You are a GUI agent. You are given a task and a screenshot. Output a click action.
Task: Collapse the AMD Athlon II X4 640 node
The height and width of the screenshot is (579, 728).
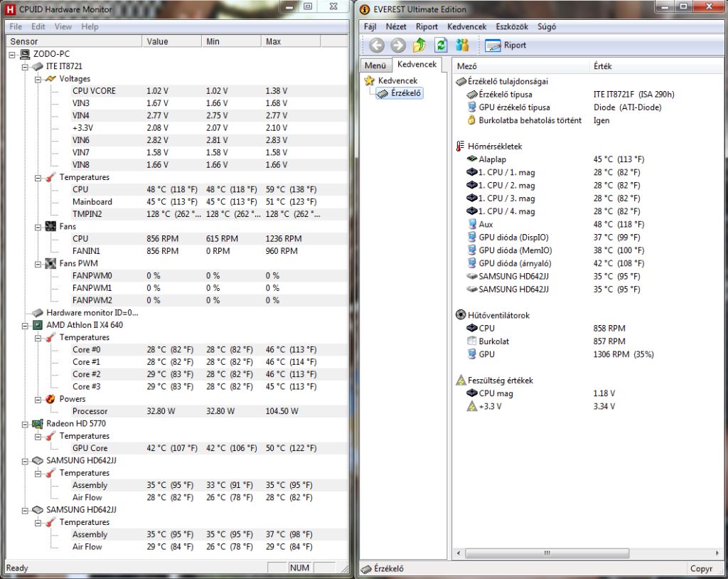click(25, 326)
